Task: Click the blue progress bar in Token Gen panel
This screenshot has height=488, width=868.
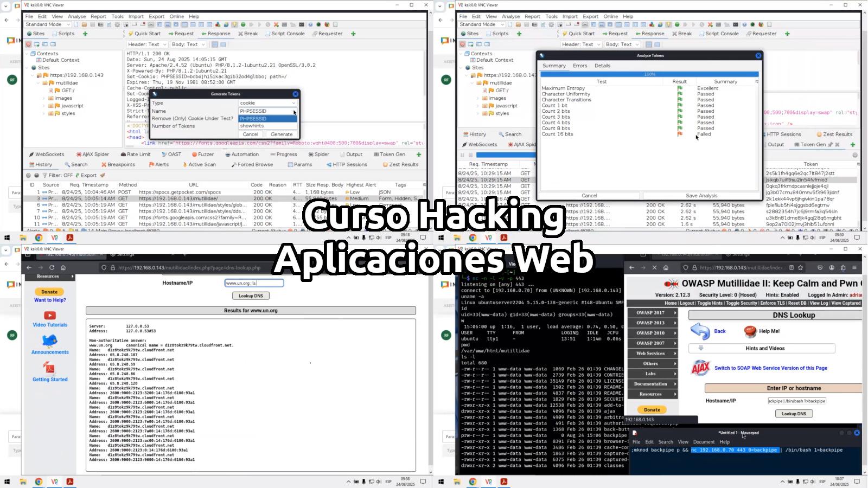Action: [506, 155]
